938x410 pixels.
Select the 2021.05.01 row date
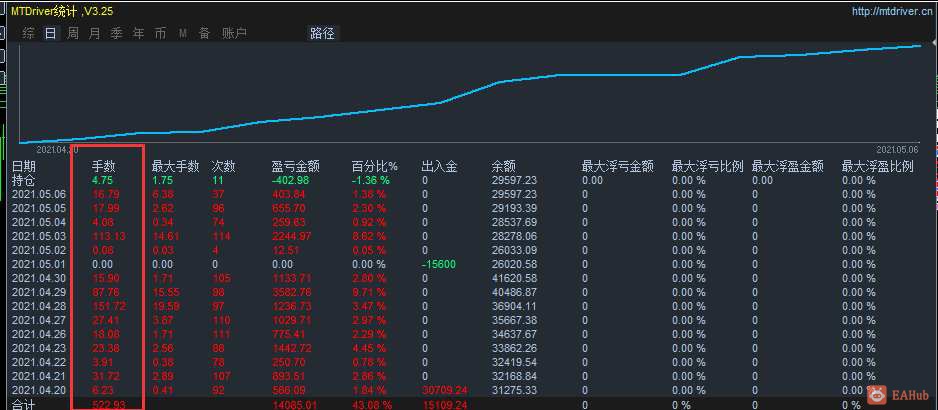click(39, 265)
